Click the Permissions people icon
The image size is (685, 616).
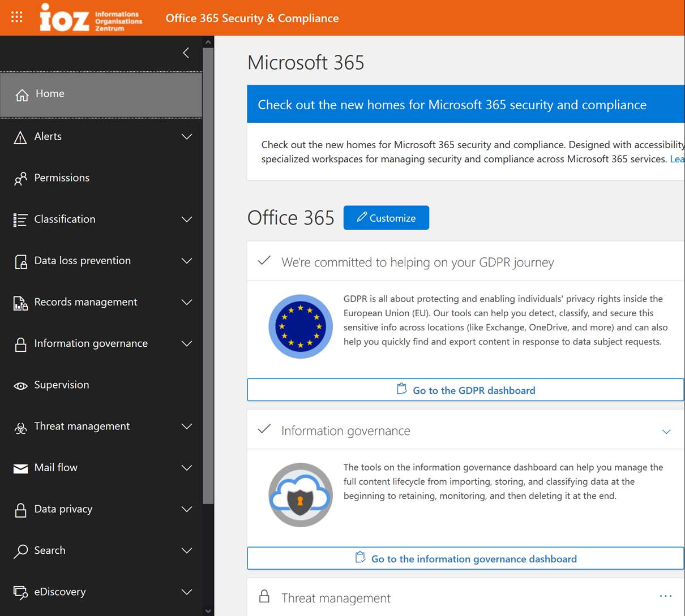click(x=20, y=179)
